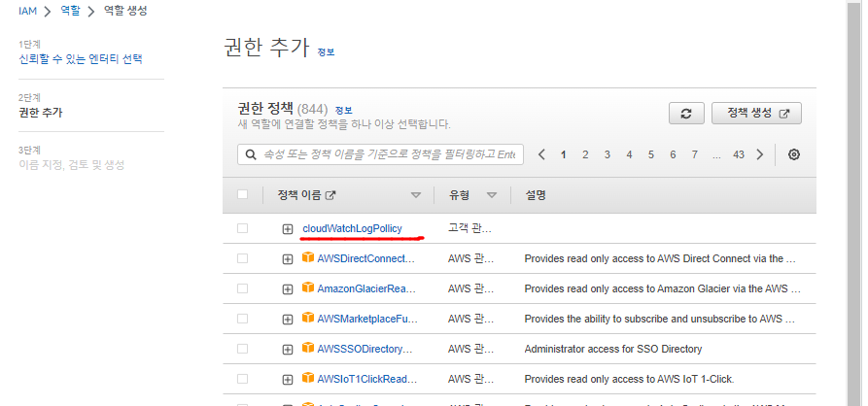Click the orange box icon beside AmazonGlacierRea
868x406 pixels.
[x=308, y=288]
